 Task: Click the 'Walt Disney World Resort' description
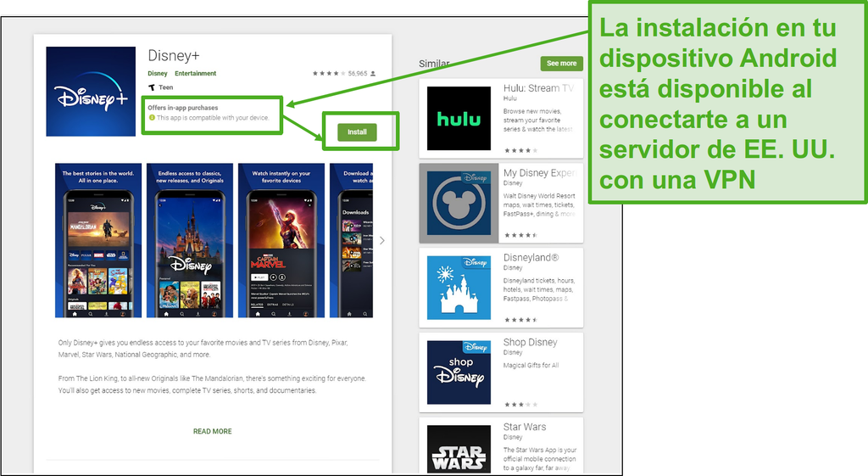(540, 205)
